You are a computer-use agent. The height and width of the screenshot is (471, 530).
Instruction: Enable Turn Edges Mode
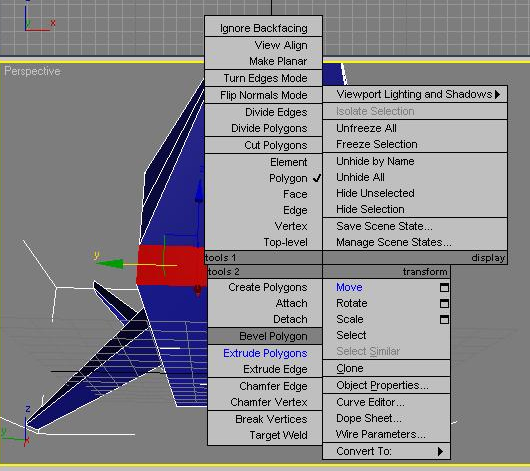pyautogui.click(x=264, y=78)
